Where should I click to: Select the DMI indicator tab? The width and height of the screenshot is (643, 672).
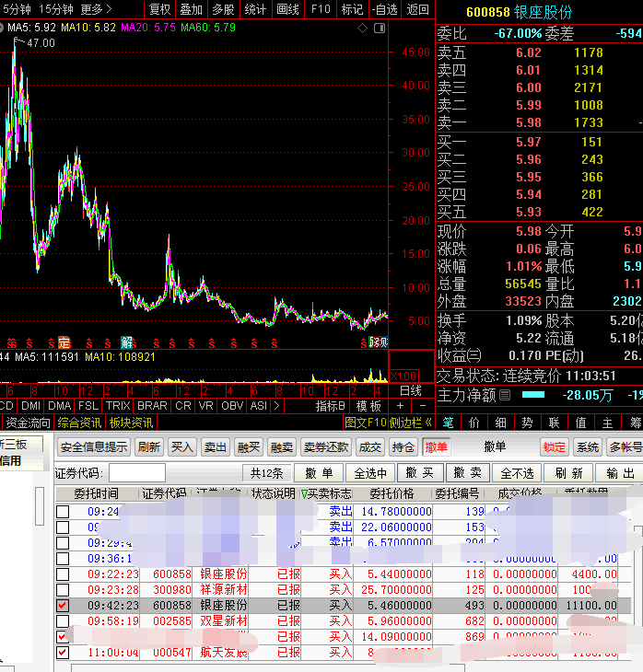point(31,406)
